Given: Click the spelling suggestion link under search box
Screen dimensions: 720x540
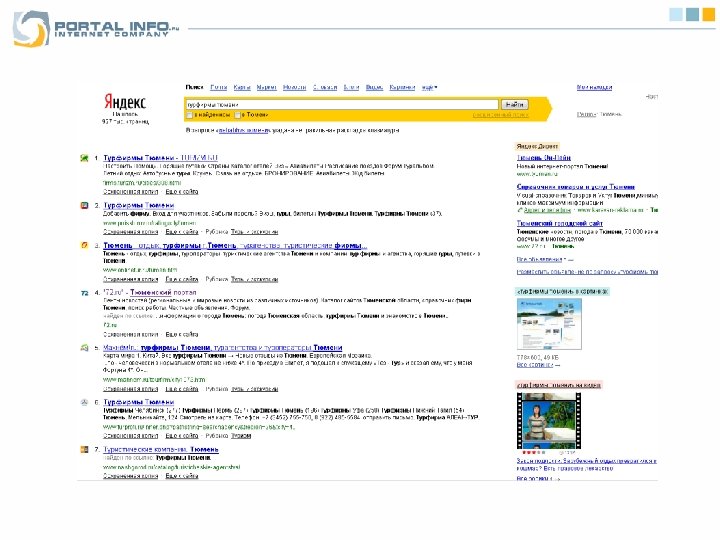Looking at the screenshot, I should tap(242, 130).
